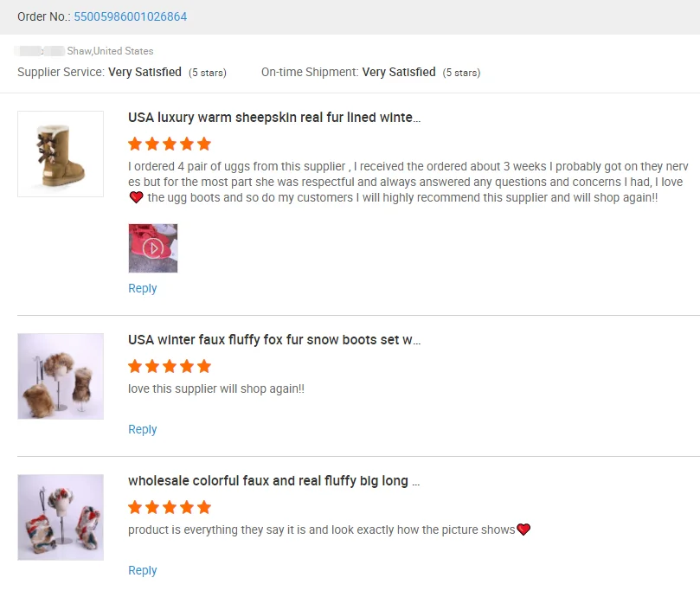Click the heart emoji in the fluffy fur review
700x597 pixels.
click(523, 529)
